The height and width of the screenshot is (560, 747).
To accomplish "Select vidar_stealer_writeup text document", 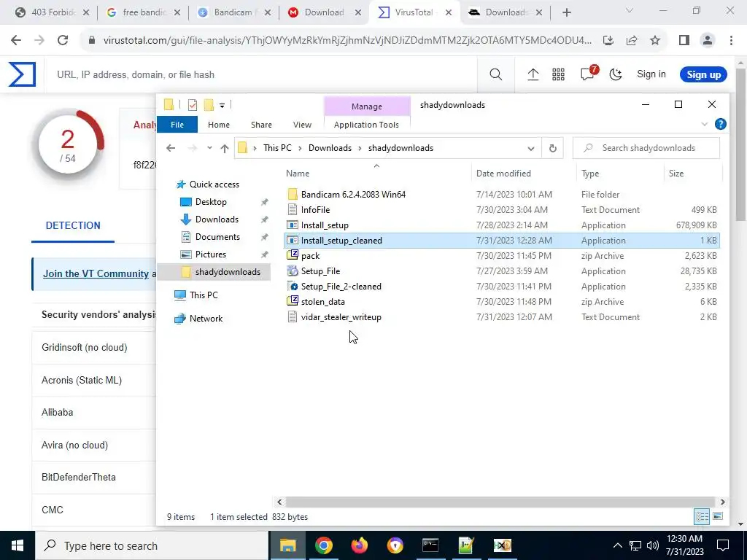I will 341,317.
